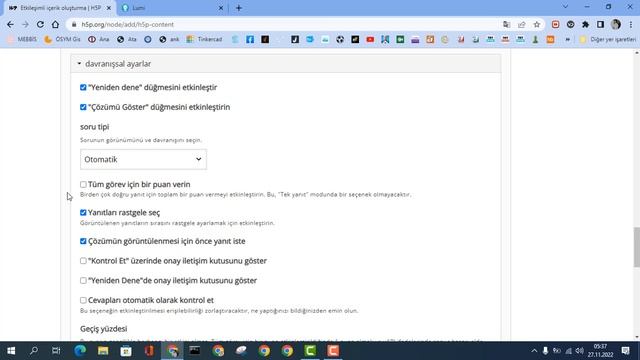Screen dimensions: 640x360
Task: Open Microsoft Store from the taskbar
Action: click(x=126, y=351)
